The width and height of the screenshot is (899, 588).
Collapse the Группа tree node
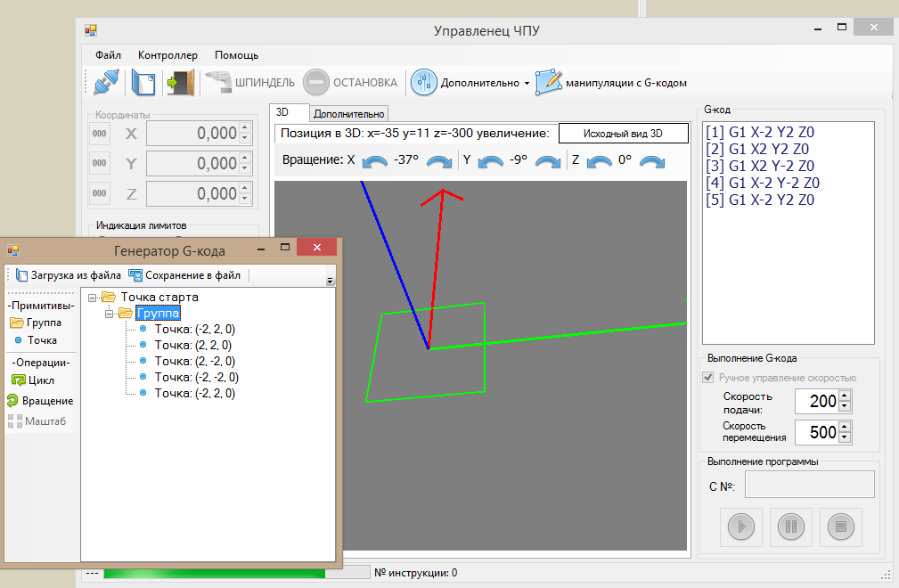pyautogui.click(x=109, y=314)
